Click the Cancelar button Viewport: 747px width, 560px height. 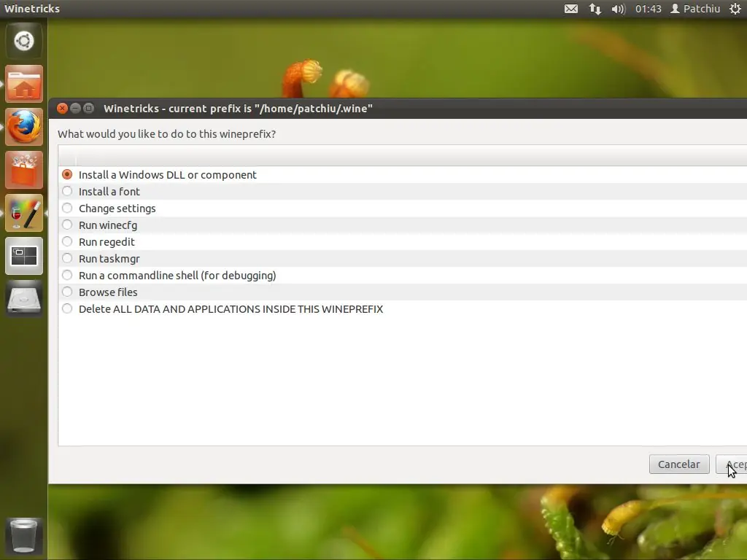[679, 464]
